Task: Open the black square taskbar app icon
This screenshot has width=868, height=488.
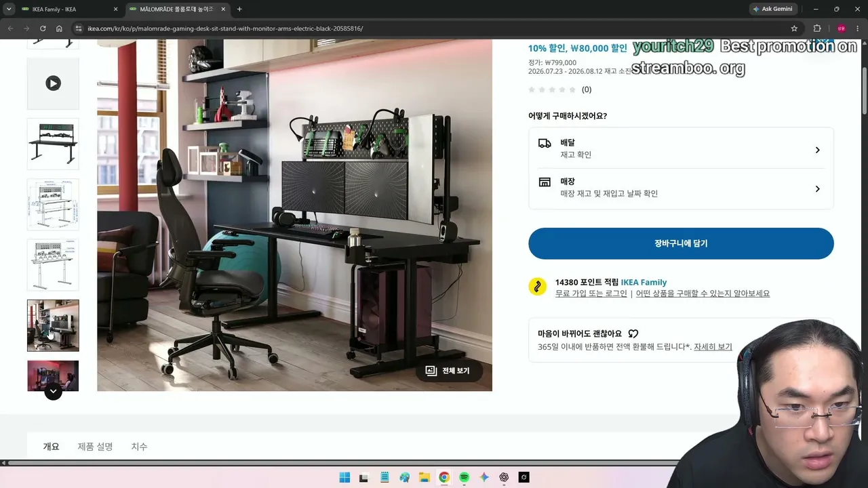Action: 524,477
